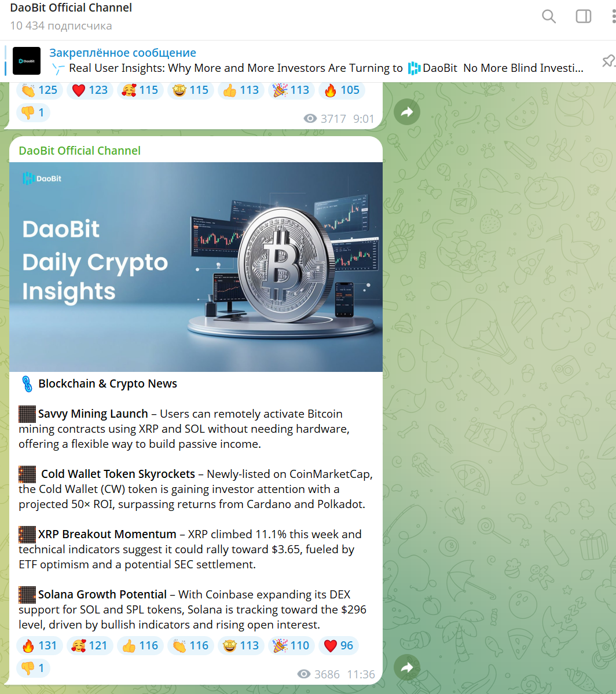Toggle the party popper reaction with 113
This screenshot has width=616, height=694.
[292, 90]
